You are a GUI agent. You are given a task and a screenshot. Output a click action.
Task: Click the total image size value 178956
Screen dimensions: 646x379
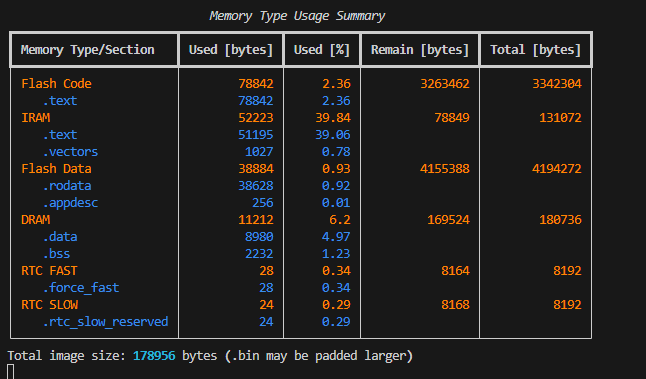(x=154, y=356)
